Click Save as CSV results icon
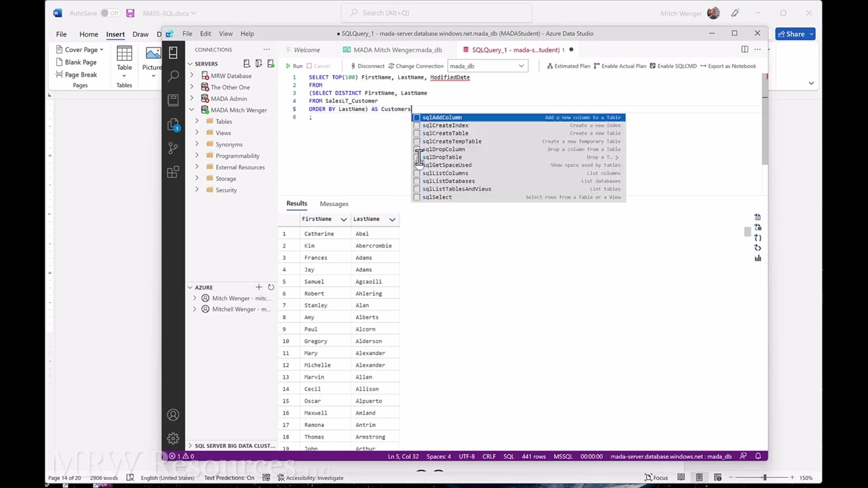 [x=757, y=218]
